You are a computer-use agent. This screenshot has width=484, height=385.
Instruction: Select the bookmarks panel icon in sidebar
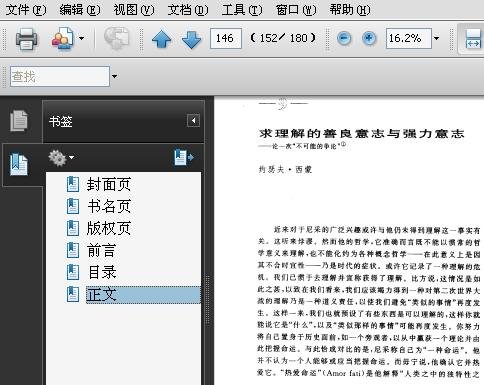(x=19, y=164)
